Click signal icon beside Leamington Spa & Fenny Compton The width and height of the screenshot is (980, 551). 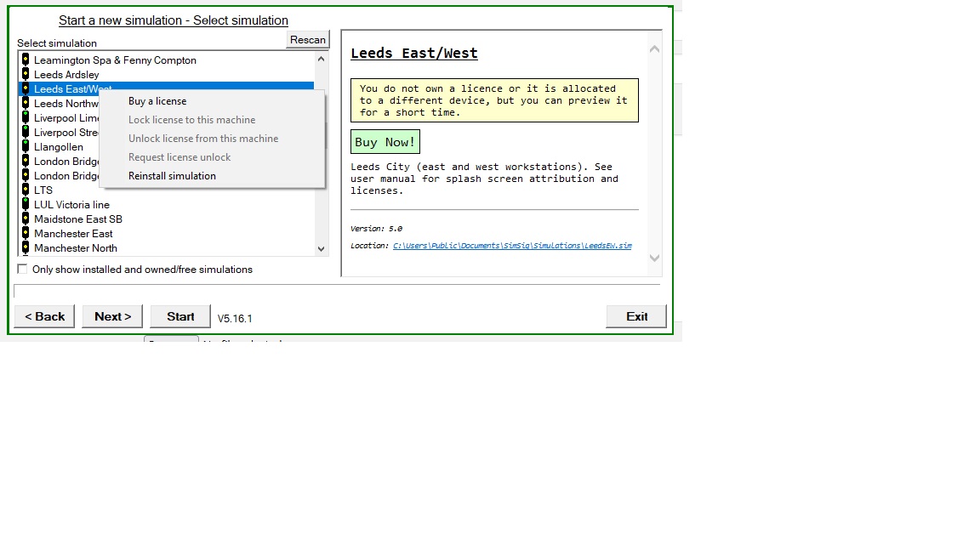click(25, 60)
